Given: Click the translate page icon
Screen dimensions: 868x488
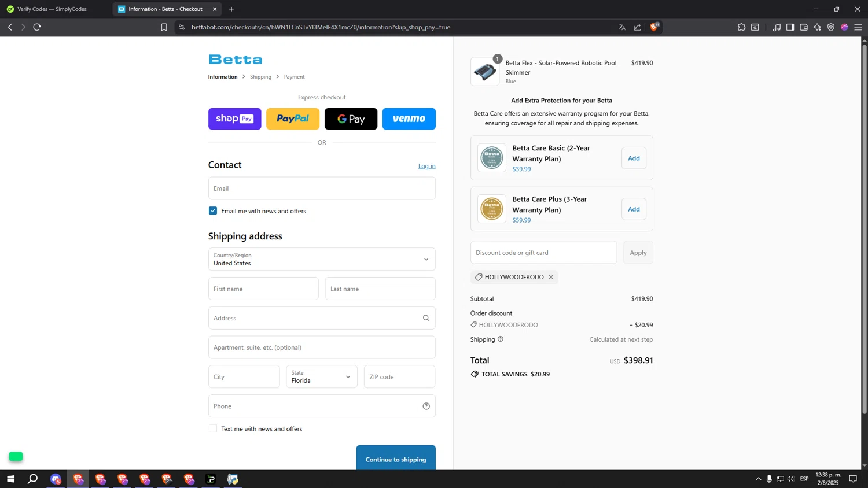Looking at the screenshot, I should [622, 27].
